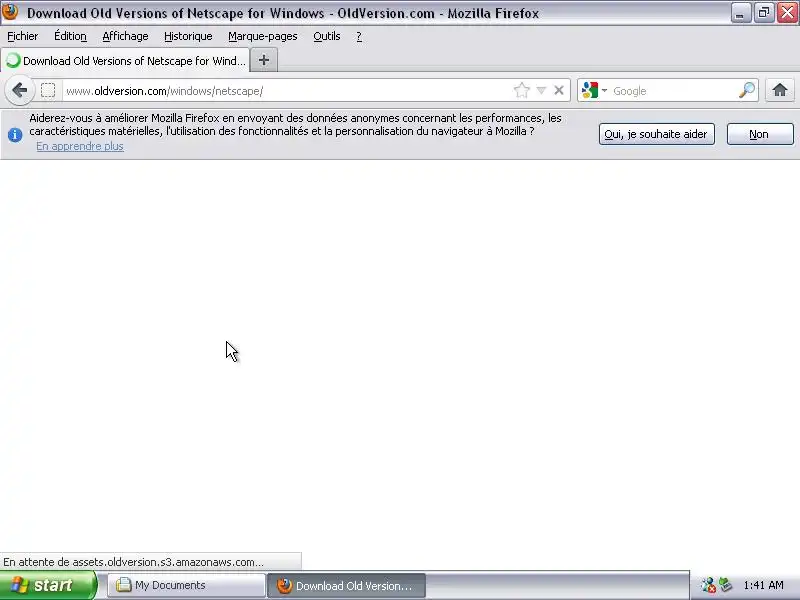Restore down the Firefox window

[x=763, y=13]
